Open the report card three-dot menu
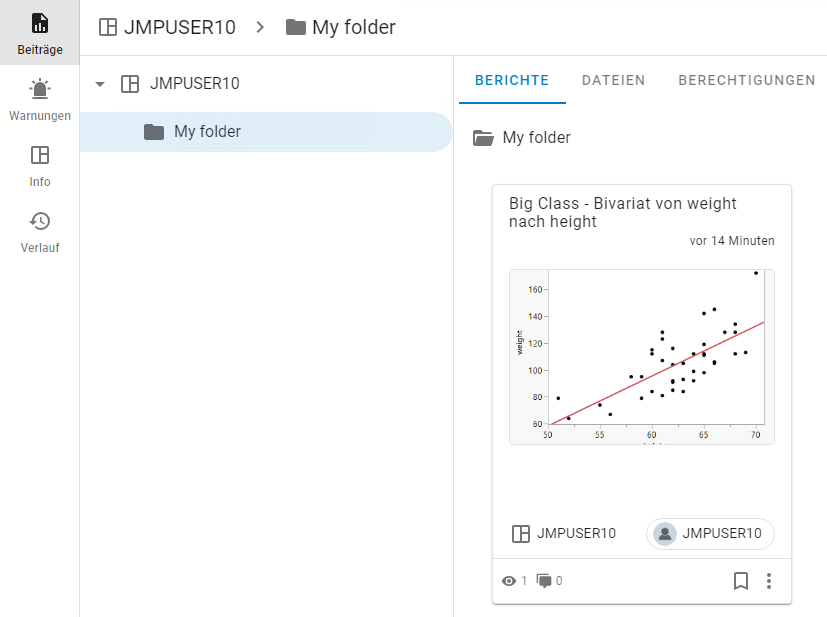The height and width of the screenshot is (617, 827). pos(769,581)
